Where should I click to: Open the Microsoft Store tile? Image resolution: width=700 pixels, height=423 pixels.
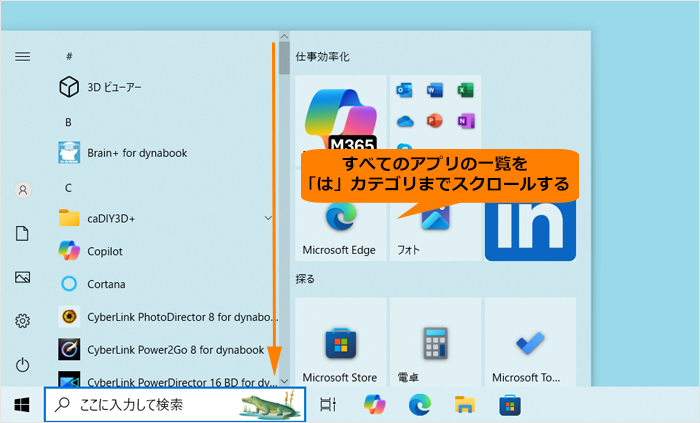341,342
